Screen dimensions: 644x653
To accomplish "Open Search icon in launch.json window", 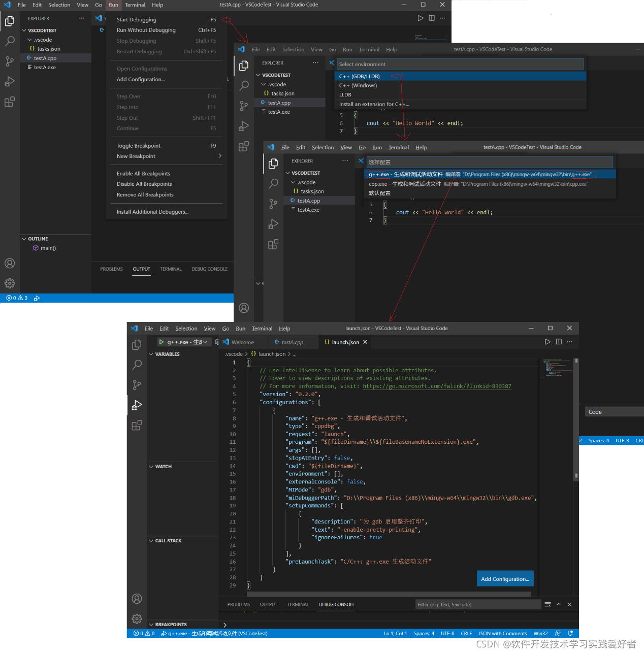I will point(137,365).
